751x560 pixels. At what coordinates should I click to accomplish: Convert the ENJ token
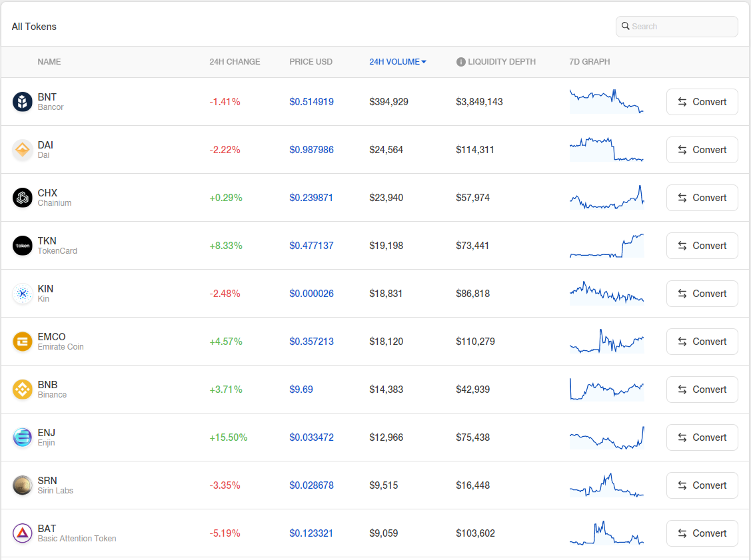[x=702, y=437]
